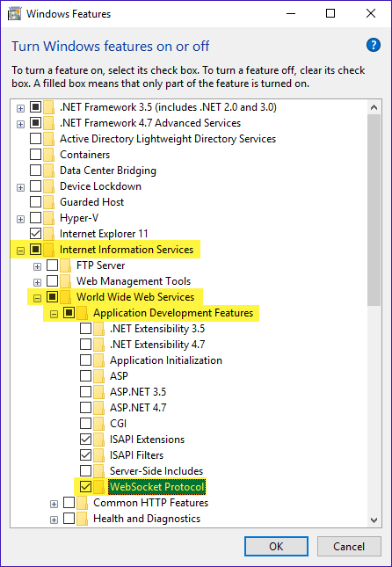The height and width of the screenshot is (567, 392).
Task: Click the Cancel button
Action: [x=349, y=546]
